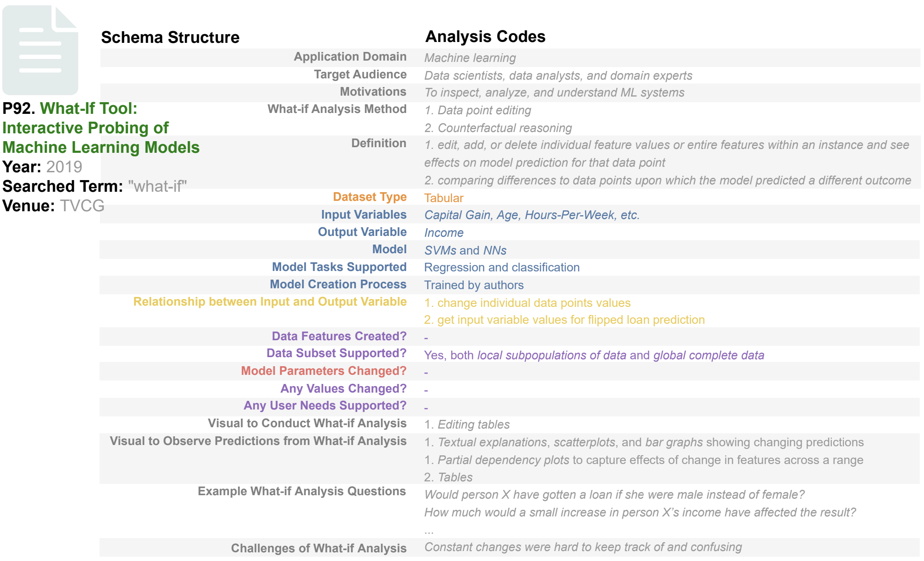Select the Model Creation Process label
924x561 pixels.
338,284
